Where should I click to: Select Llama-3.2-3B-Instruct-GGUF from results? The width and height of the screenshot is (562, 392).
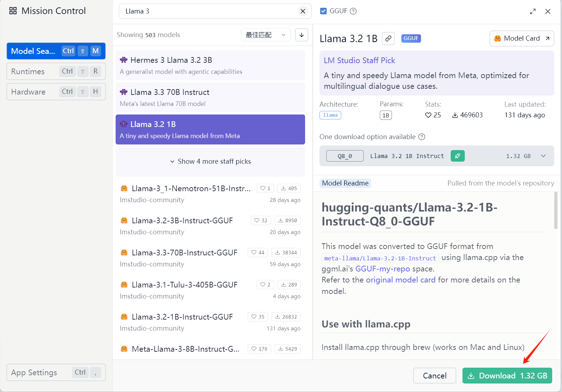point(210,226)
